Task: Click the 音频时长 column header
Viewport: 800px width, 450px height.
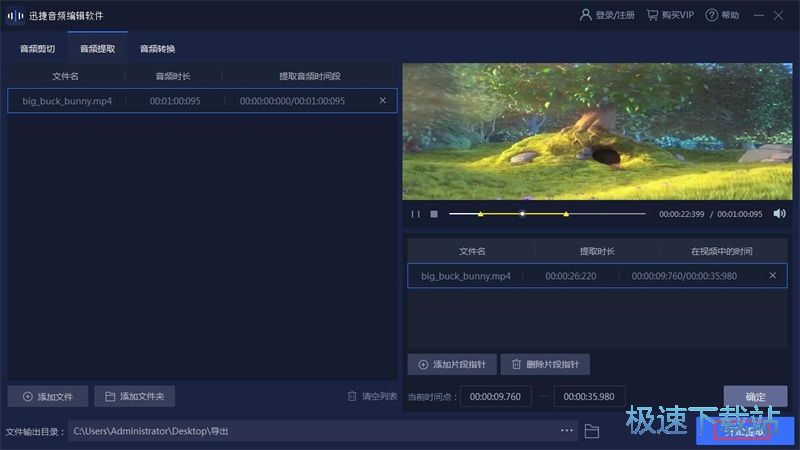Action: pos(173,76)
